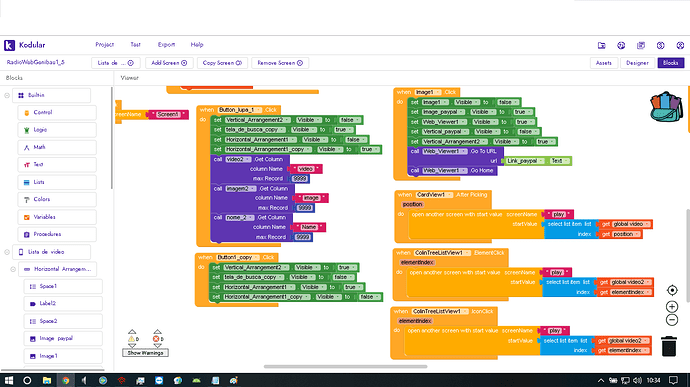This screenshot has height=387, width=690.
Task: Open the notification center icon
Action: click(x=673, y=380)
